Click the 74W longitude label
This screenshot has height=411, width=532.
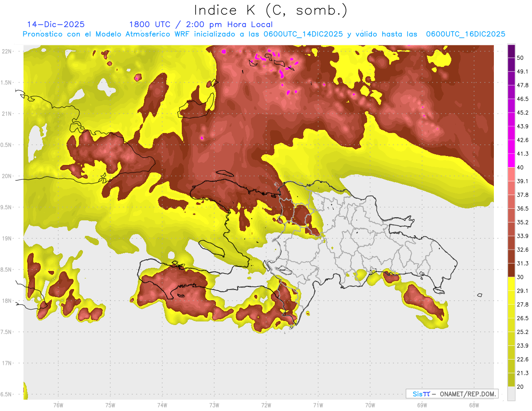click(162, 405)
